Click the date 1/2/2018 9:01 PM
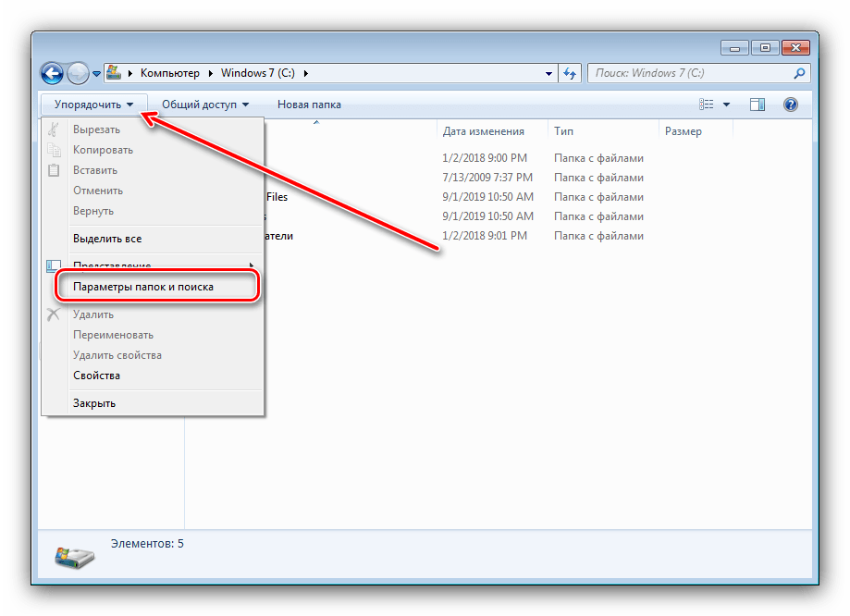This screenshot has width=850, height=616. click(x=485, y=236)
